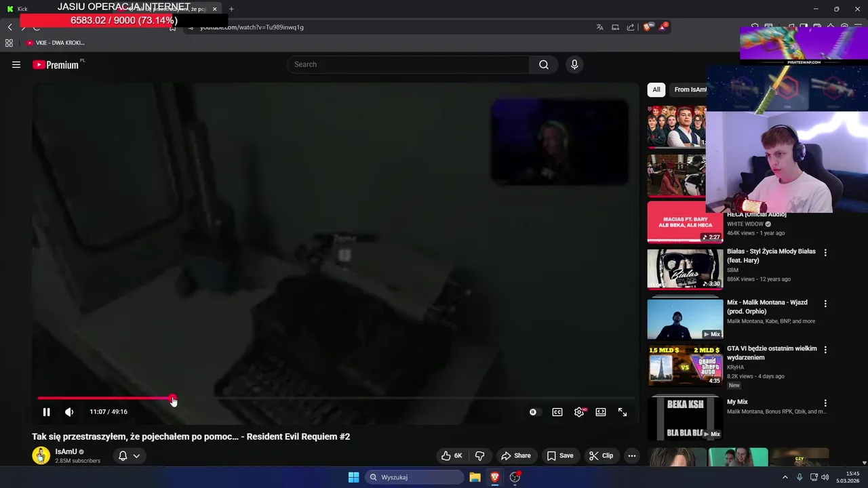Open a new browser tab

(231, 9)
